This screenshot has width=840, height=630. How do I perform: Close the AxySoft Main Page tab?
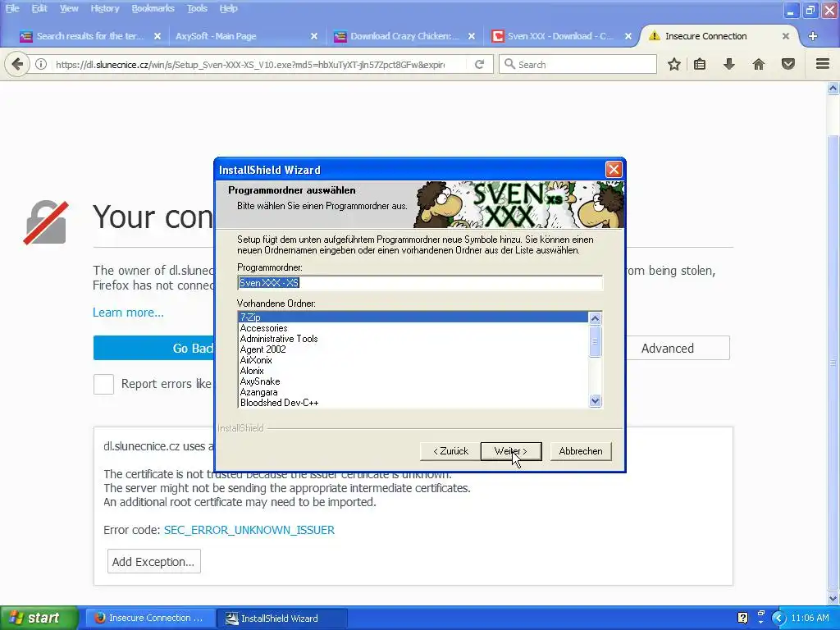coord(314,36)
